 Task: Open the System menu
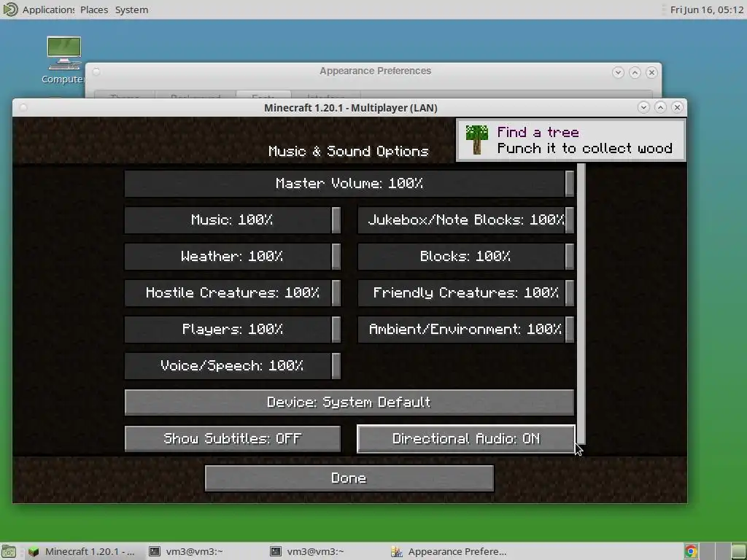(131, 9)
